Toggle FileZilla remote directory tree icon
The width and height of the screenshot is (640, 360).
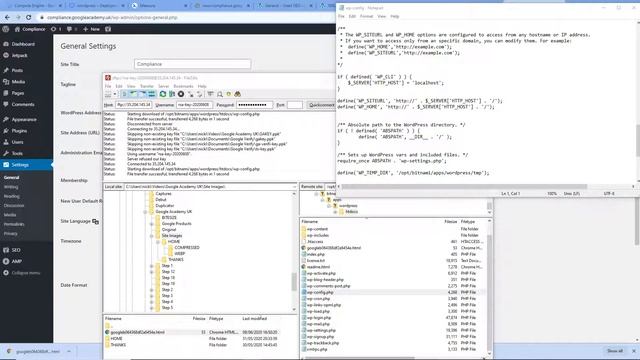142,94
